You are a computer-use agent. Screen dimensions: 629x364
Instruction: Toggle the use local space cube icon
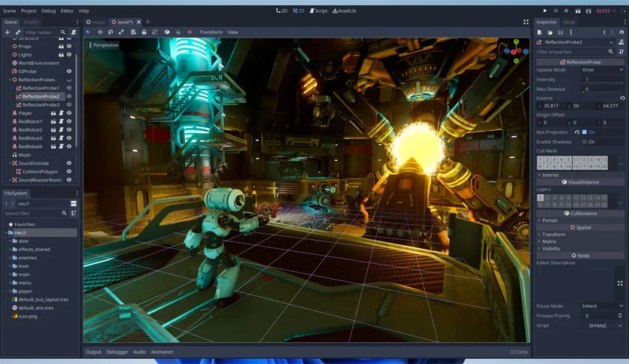coord(167,32)
